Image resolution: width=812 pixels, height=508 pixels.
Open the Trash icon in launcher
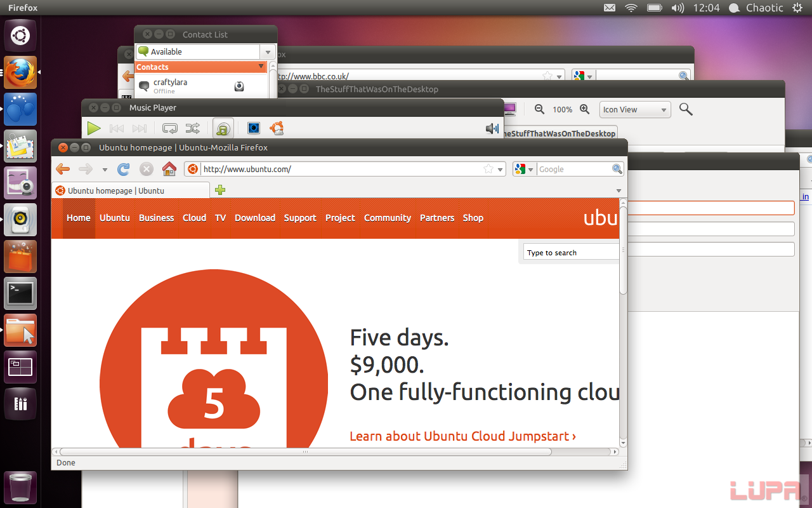click(x=20, y=488)
